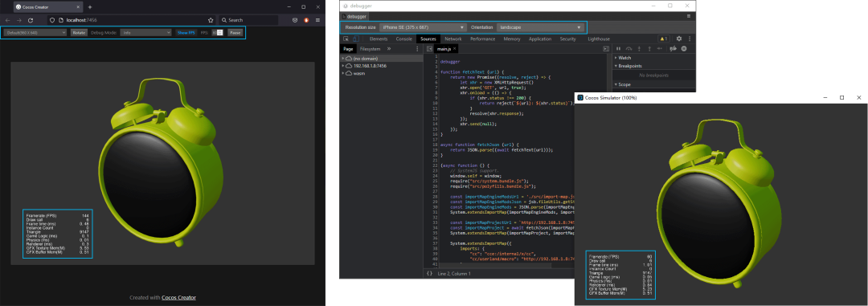Toggle the deactivate breakpoints icon
The height and width of the screenshot is (306, 868).
click(x=674, y=49)
